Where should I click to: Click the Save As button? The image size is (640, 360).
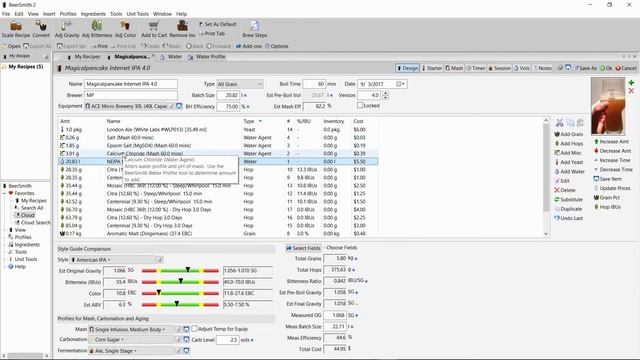tap(585, 68)
